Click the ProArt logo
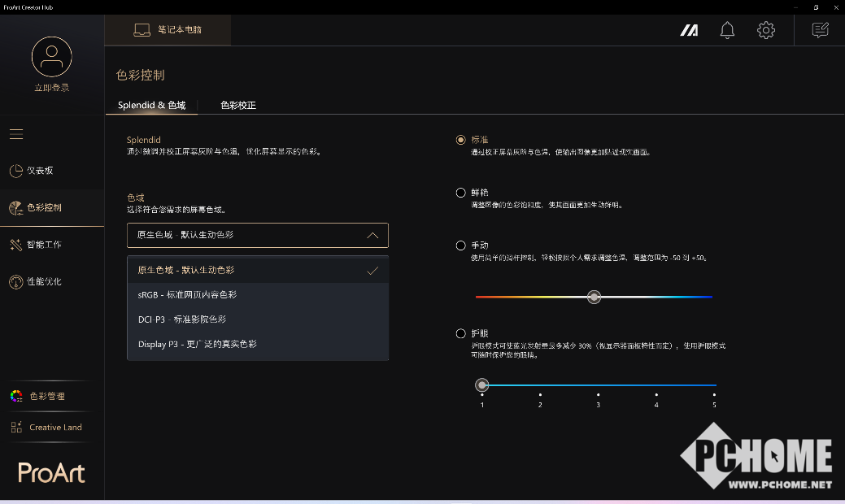The image size is (845, 504). (51, 473)
